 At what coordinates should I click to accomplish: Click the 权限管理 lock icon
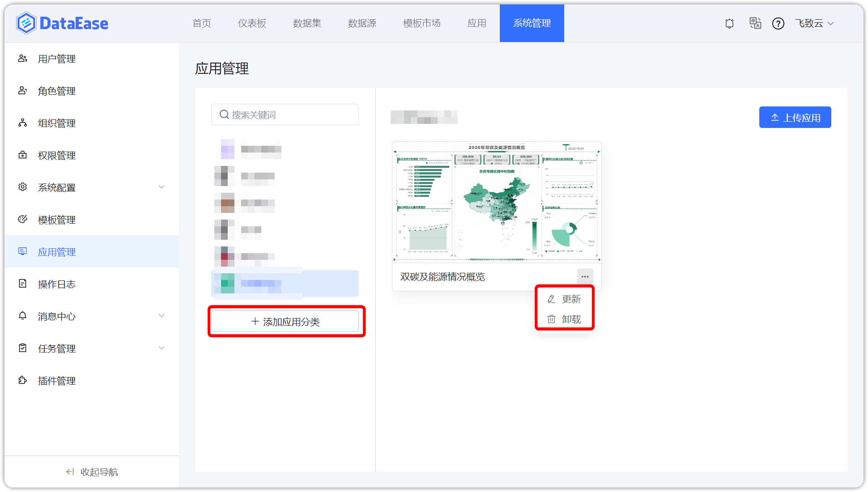pos(22,155)
